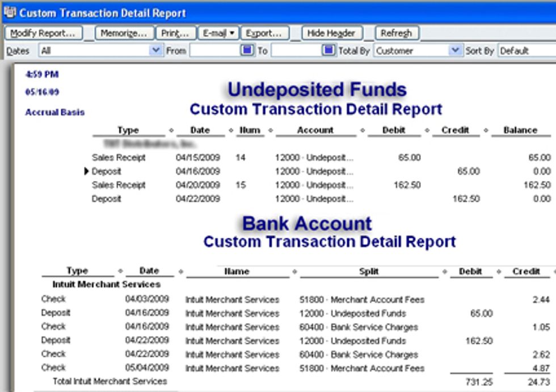The width and height of the screenshot is (556, 392).
Task: Click the diamond icon between Credit and Balance headers
Action: click(487, 129)
